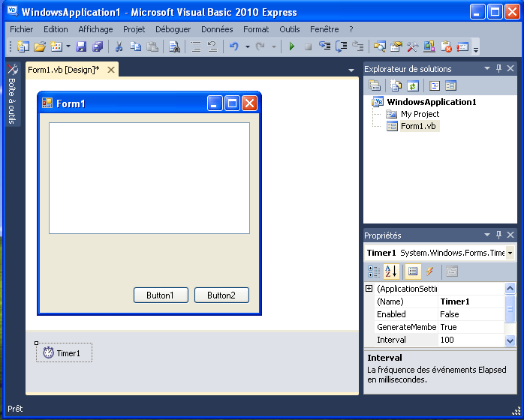524x420 pixels.
Task: Toggle Alphabetical sort in Propriétés panel
Action: click(391, 271)
